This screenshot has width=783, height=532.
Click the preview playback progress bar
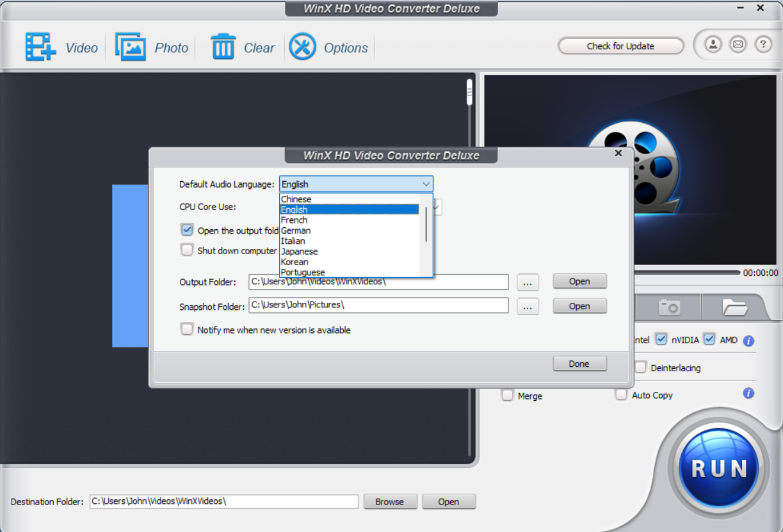(686, 273)
